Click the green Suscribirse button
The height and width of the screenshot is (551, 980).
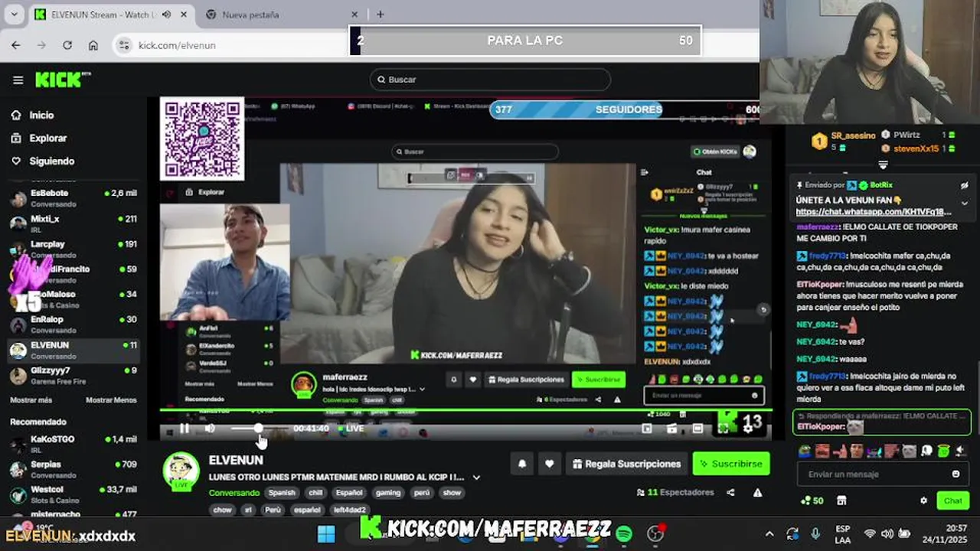coord(731,464)
